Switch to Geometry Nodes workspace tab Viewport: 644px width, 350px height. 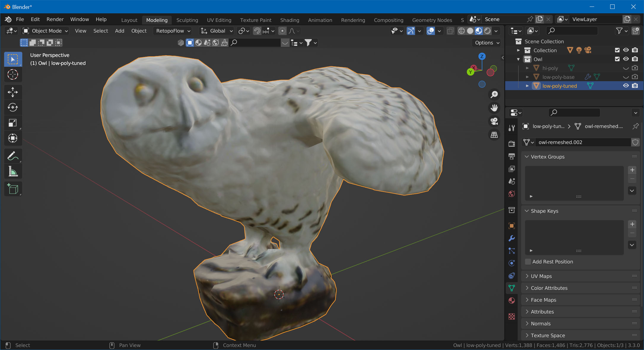coord(432,20)
